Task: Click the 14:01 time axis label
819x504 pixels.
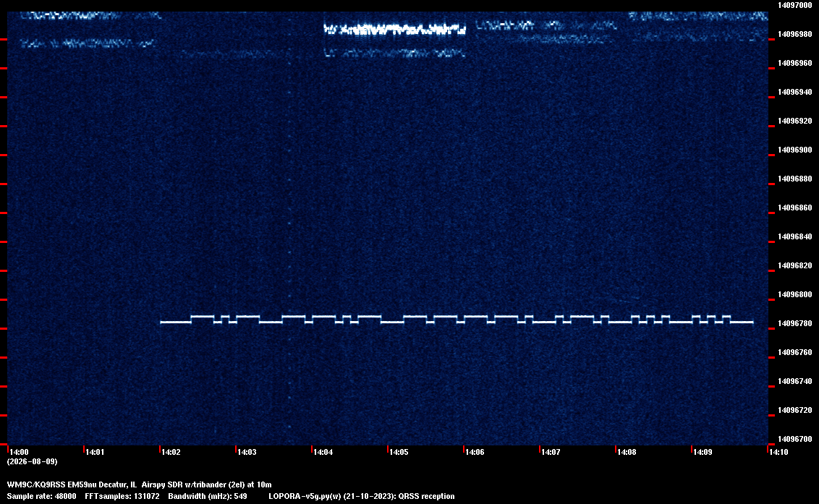Action: tap(95, 452)
